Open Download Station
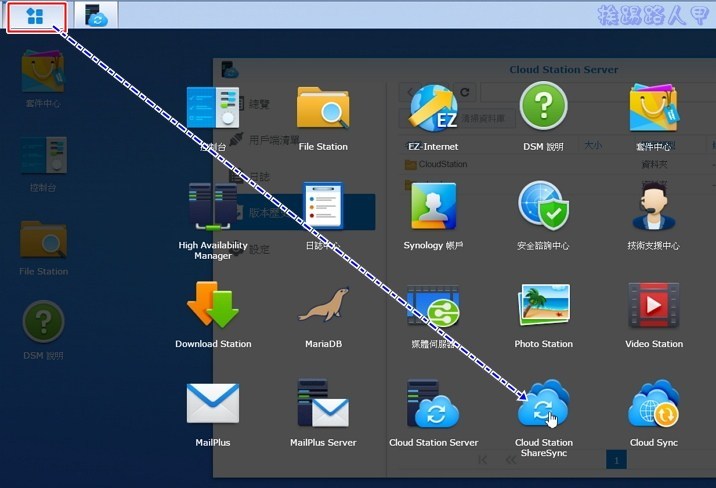This screenshot has height=488, width=716. (213, 307)
